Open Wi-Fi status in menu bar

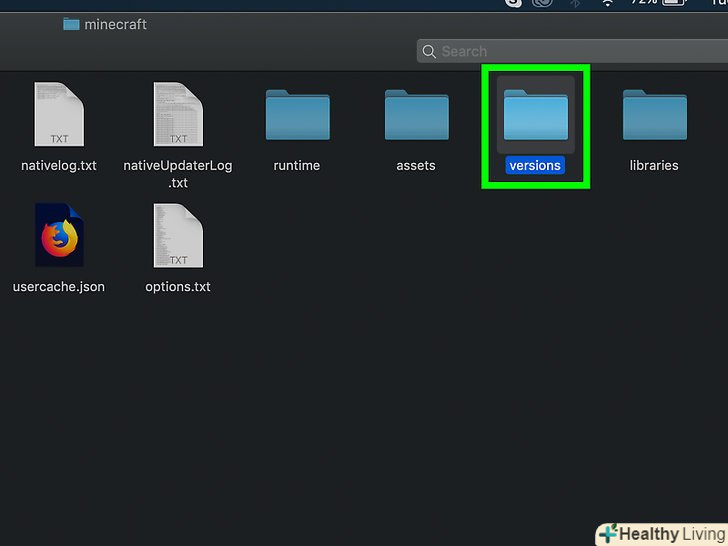[x=607, y=2]
